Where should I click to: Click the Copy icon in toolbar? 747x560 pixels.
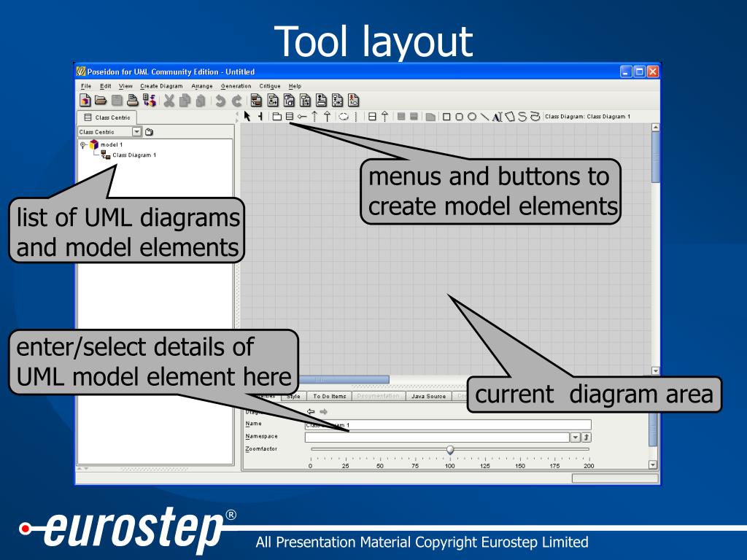185,101
